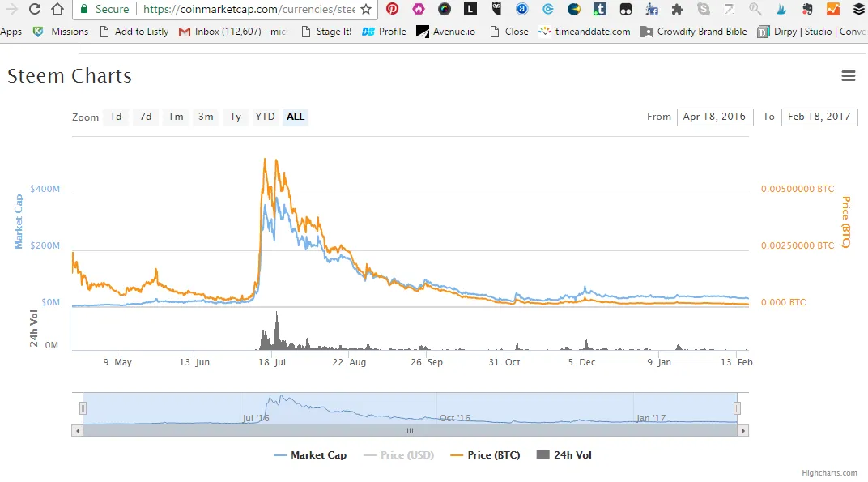Click the forward navigation arrow
The height and width of the screenshot is (482, 868).
[11, 9]
